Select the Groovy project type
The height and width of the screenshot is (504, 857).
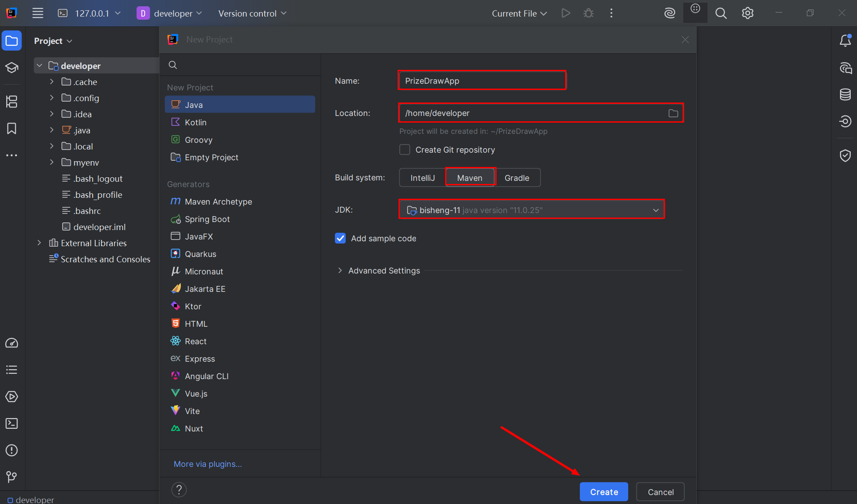[240, 140]
